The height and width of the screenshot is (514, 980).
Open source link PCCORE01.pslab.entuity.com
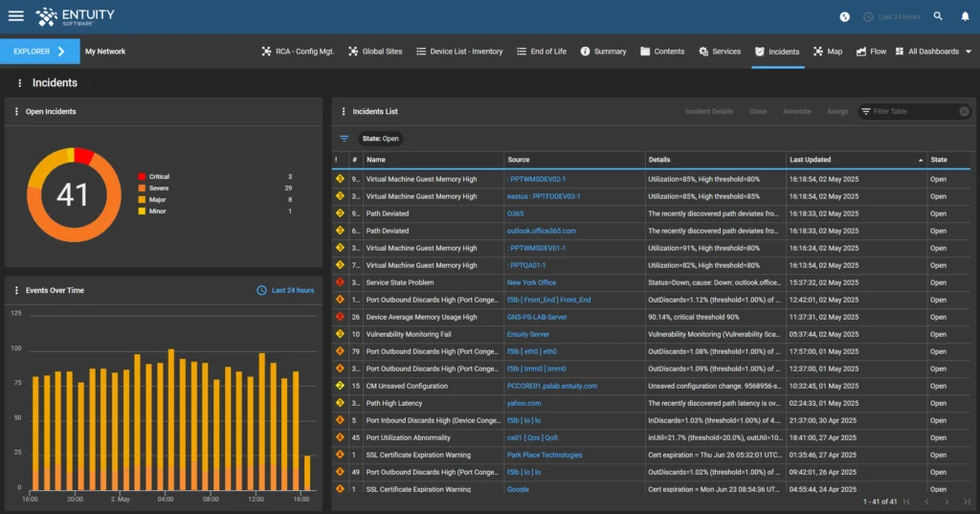point(552,386)
